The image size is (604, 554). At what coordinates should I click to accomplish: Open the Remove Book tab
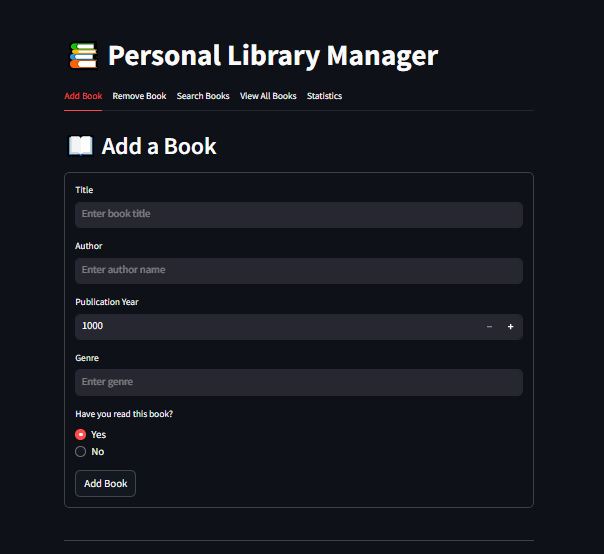tap(139, 96)
